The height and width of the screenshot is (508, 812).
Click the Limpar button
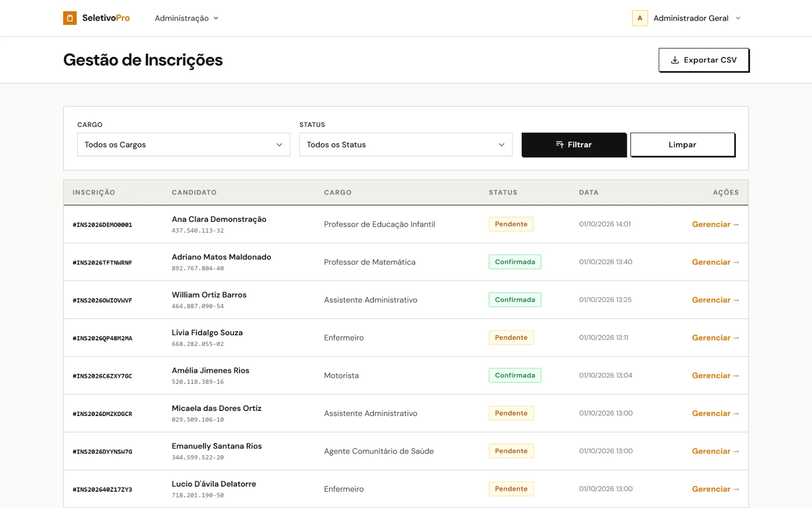coord(682,145)
